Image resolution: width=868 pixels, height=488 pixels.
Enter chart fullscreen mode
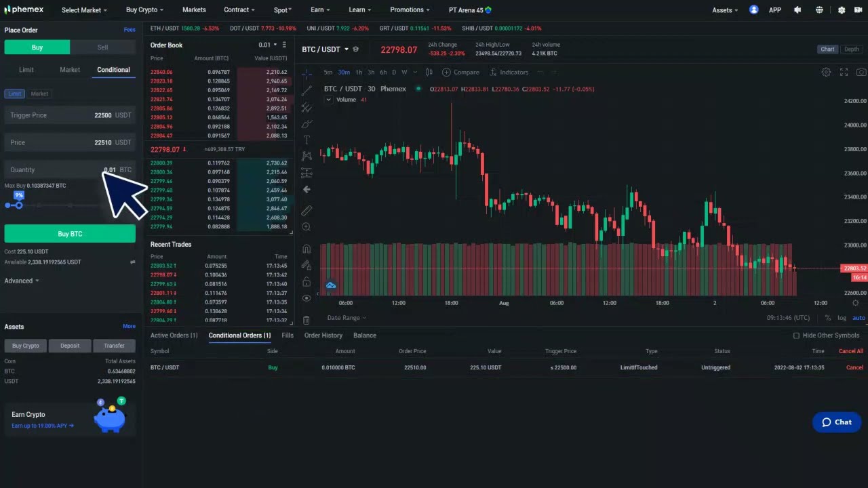[x=844, y=72]
